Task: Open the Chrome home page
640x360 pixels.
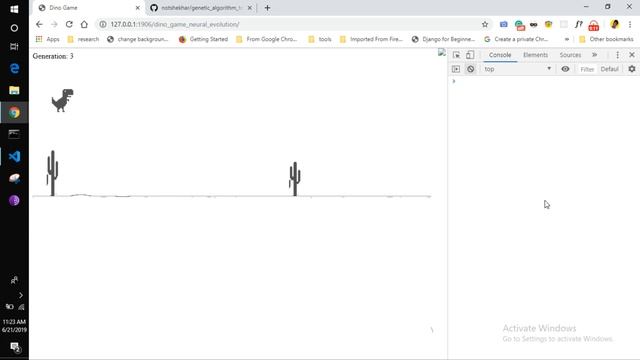Action: [x=84, y=24]
